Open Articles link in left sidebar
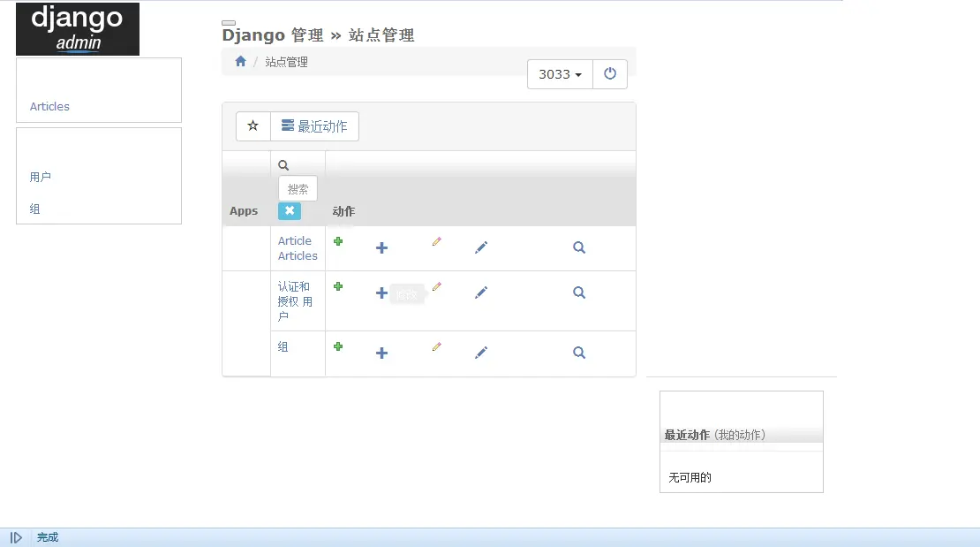The image size is (980, 547). pos(49,106)
